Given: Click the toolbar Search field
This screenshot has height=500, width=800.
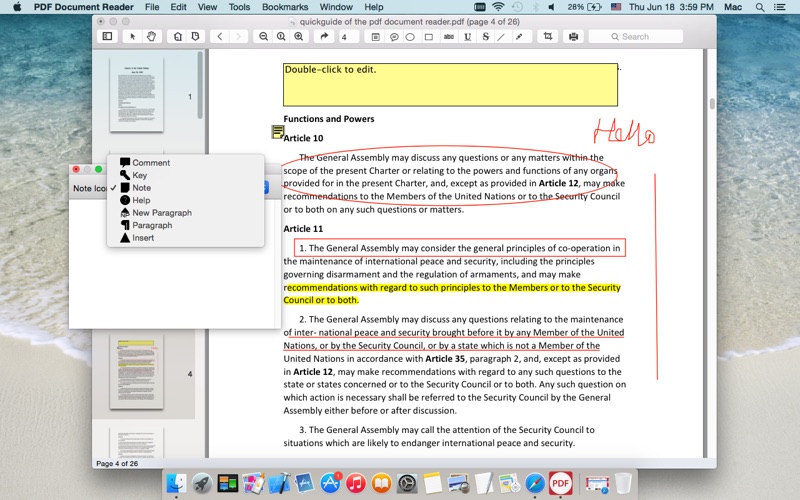Looking at the screenshot, I should pos(635,37).
